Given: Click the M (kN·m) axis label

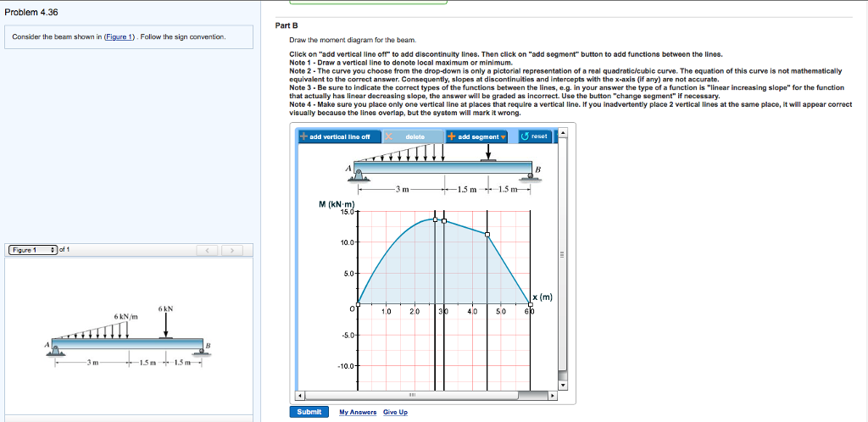Looking at the screenshot, I should tap(337, 204).
